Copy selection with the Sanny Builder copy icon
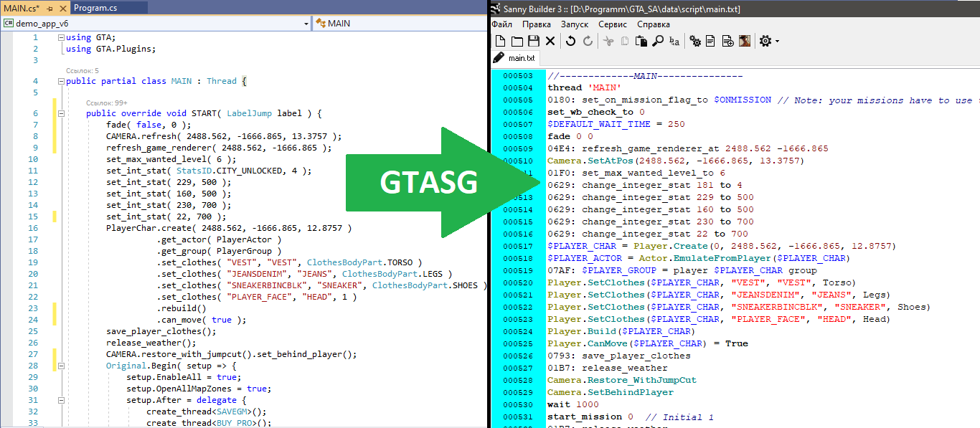Viewport: 980px width, 428px height. pyautogui.click(x=624, y=41)
